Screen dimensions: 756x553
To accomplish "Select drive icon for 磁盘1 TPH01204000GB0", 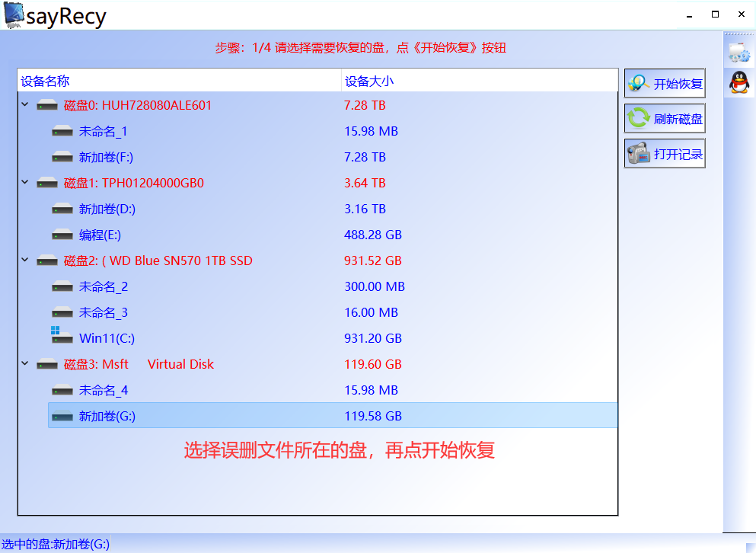I will (x=47, y=183).
